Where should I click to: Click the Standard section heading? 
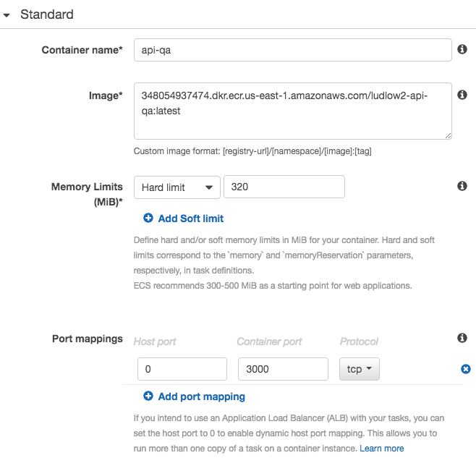click(x=47, y=14)
